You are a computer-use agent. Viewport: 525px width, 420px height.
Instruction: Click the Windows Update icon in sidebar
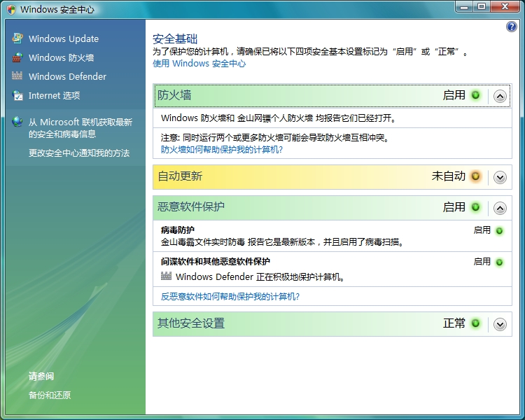point(17,38)
